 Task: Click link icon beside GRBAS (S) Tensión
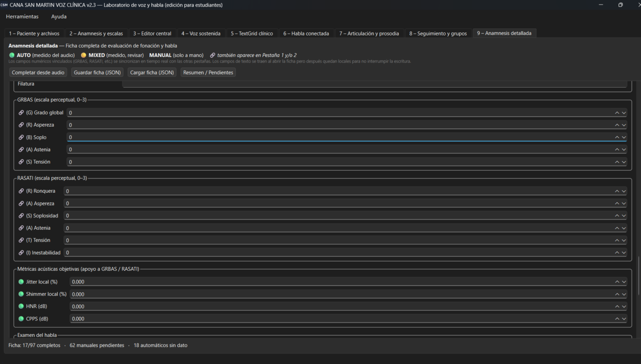click(21, 162)
